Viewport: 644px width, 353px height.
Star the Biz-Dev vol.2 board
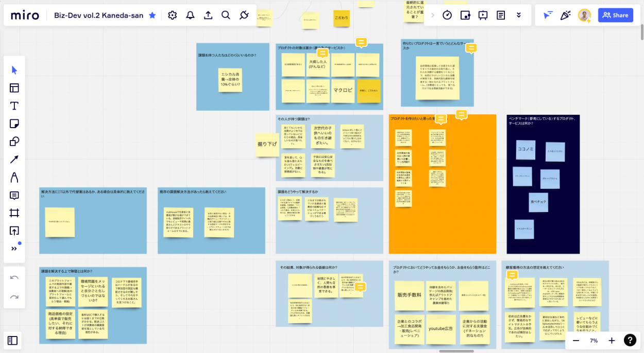pos(152,15)
